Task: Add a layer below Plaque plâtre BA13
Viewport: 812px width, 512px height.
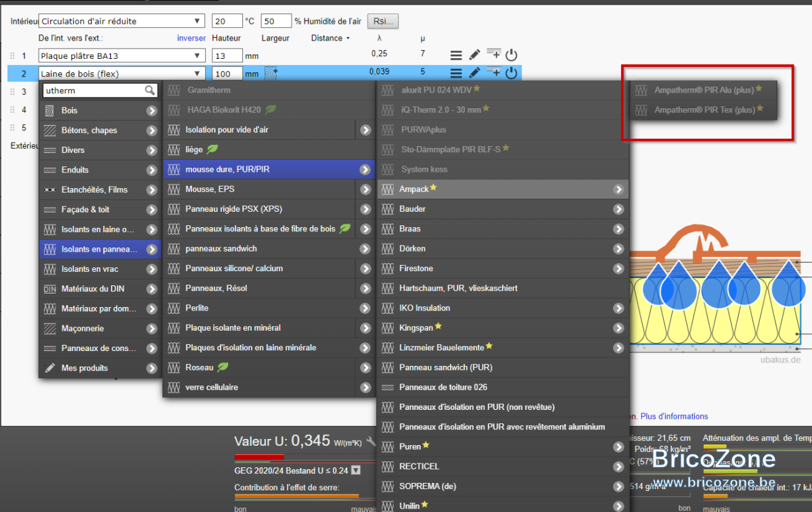Action: coord(493,55)
